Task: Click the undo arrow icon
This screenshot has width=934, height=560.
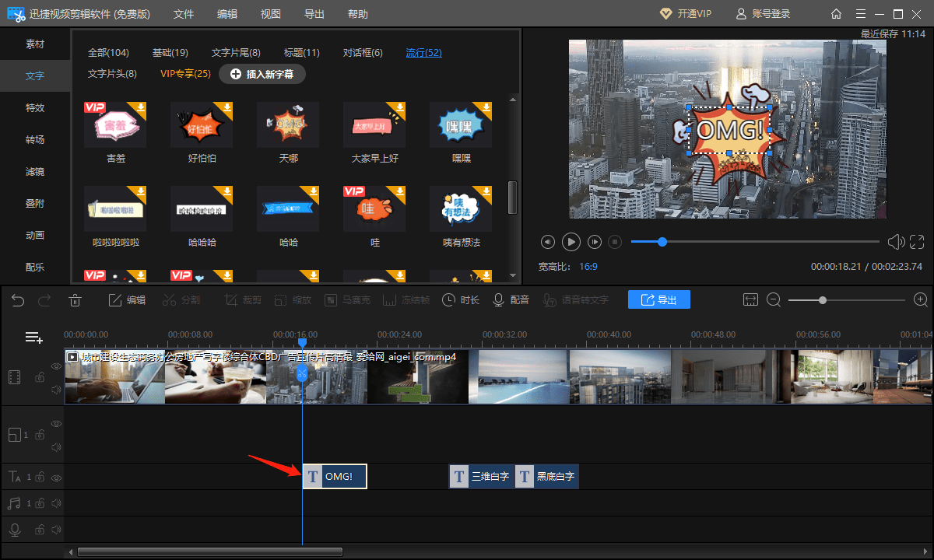Action: click(18, 300)
